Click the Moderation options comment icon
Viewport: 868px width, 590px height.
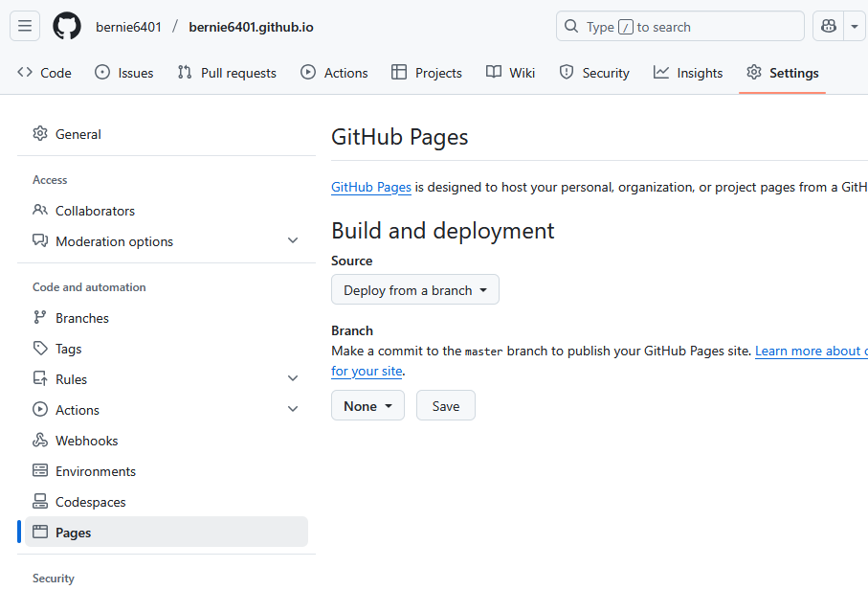[x=40, y=240]
